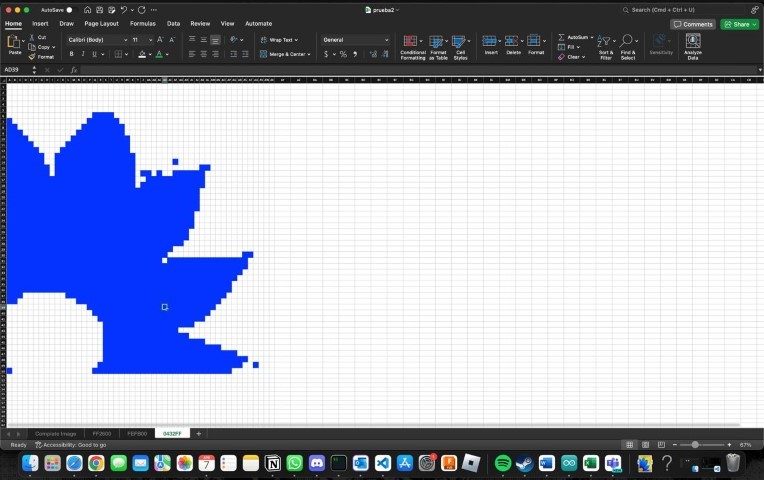
Task: Click the Home icon in title bar
Action: (x=87, y=10)
